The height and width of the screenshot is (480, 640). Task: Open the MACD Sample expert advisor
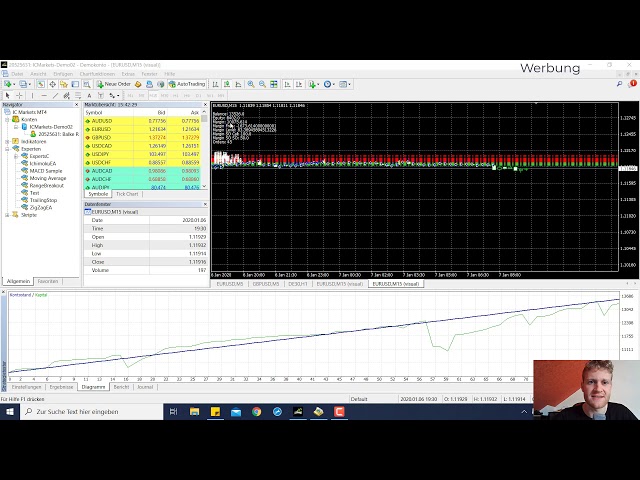point(46,171)
